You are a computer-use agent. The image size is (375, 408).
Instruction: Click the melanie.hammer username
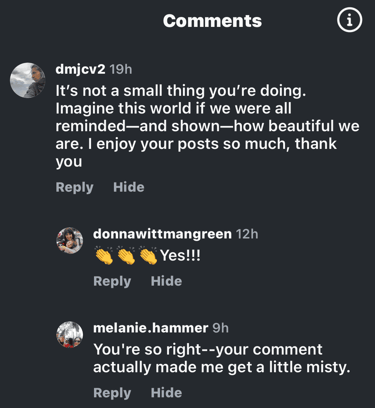tap(151, 328)
